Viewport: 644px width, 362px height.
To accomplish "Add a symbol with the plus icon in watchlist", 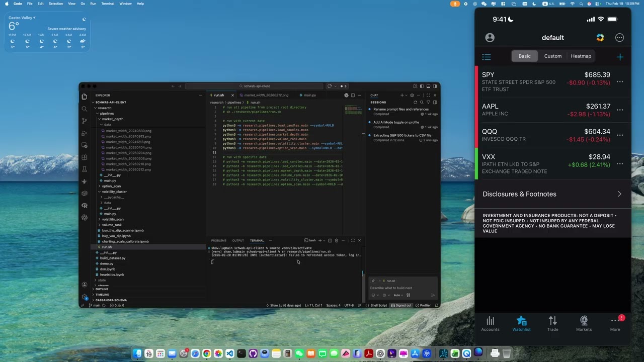I will click(620, 57).
